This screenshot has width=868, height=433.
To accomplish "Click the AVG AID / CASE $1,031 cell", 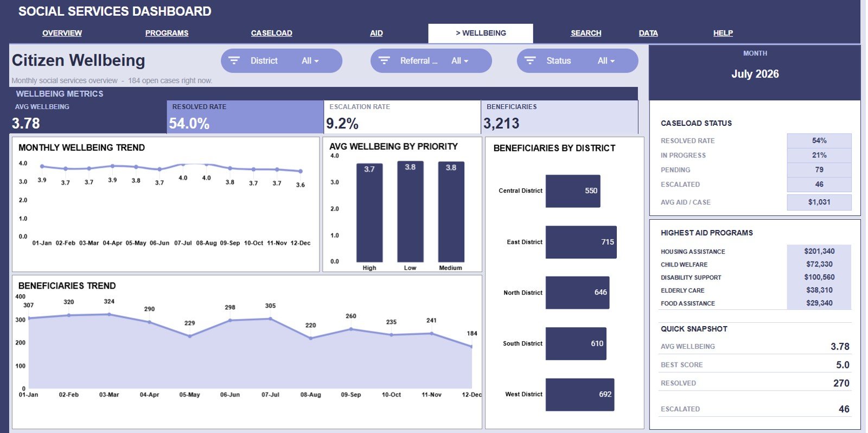I will tap(819, 202).
